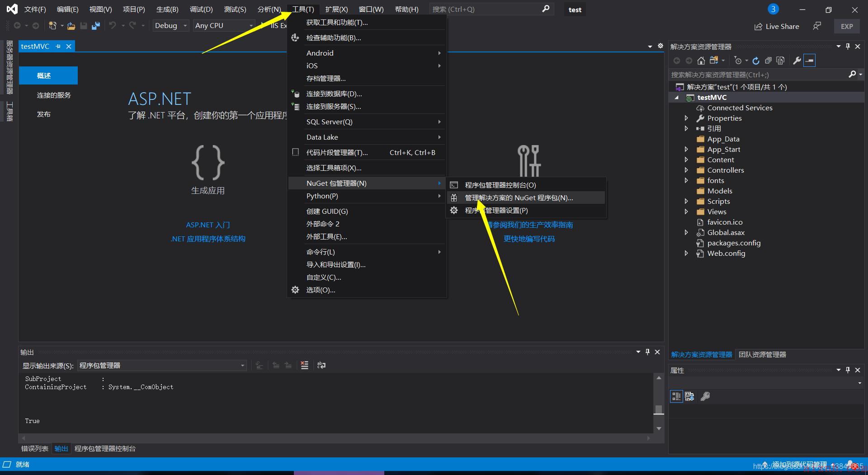Click the alphabetical sort icon in Properties panel
This screenshot has height=475, width=868.
[x=689, y=396]
